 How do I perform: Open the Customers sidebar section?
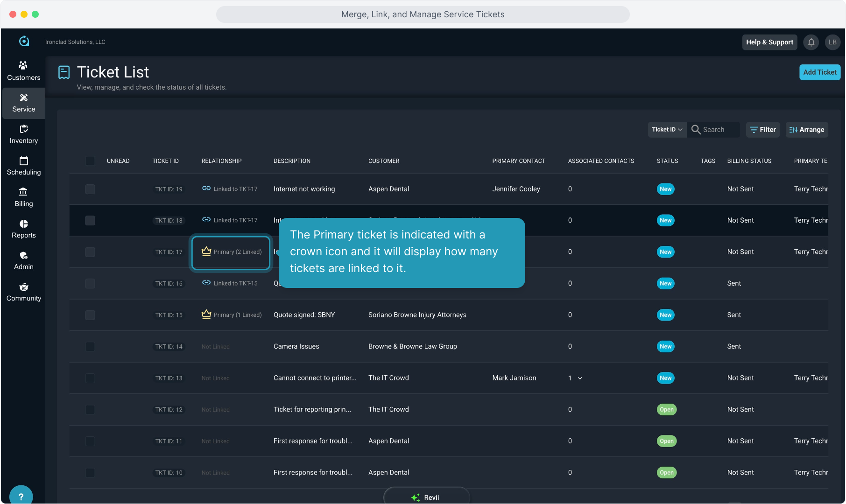point(23,71)
